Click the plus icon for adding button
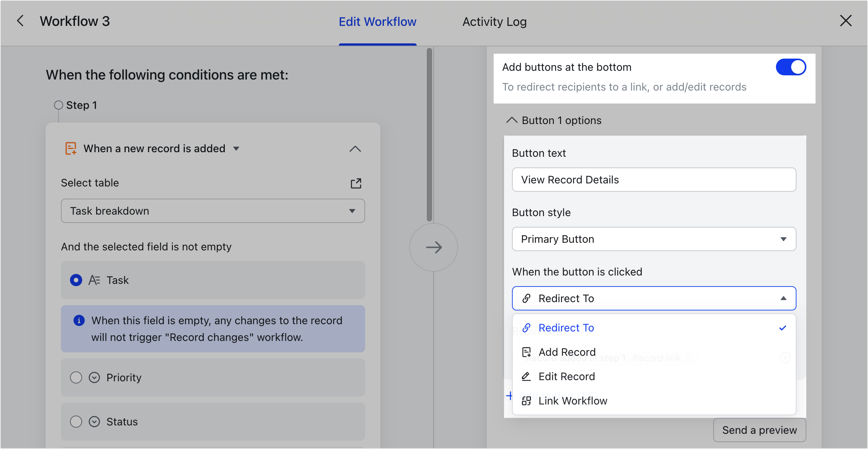868x449 pixels. (x=509, y=396)
